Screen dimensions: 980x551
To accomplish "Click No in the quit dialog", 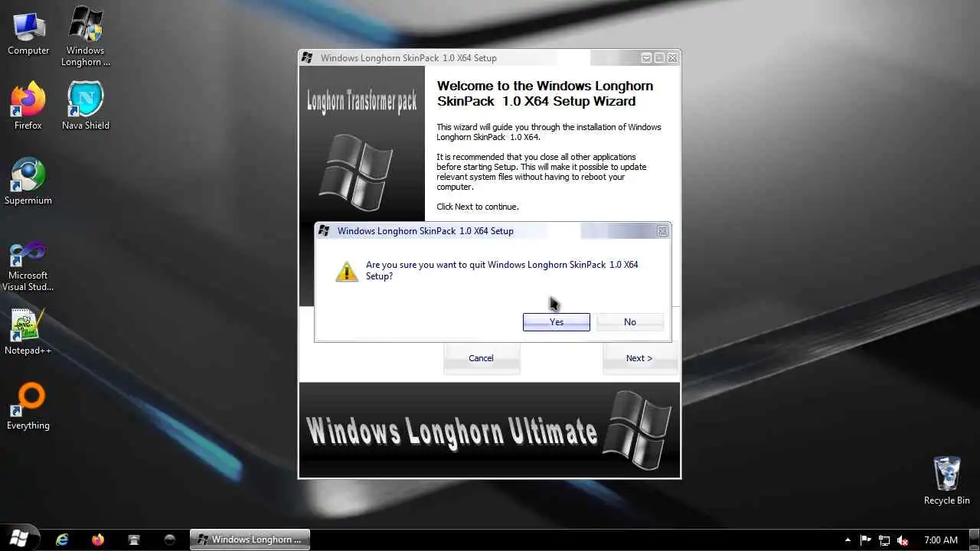I will point(630,322).
